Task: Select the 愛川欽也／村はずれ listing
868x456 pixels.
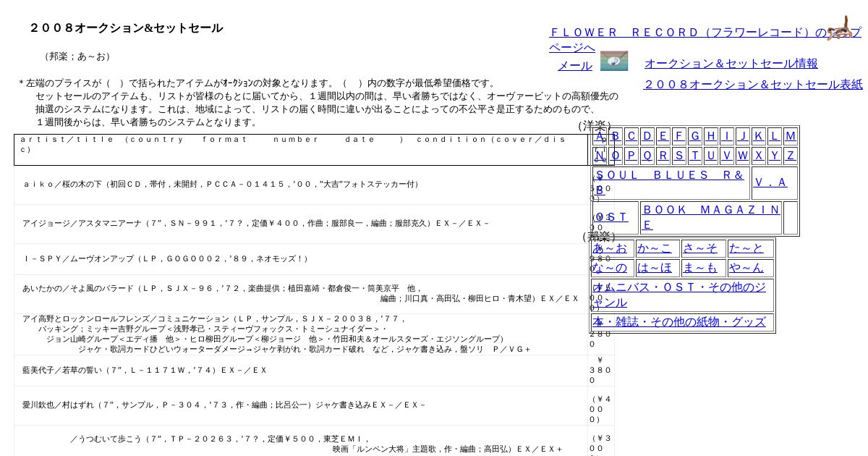Action: click(x=224, y=405)
